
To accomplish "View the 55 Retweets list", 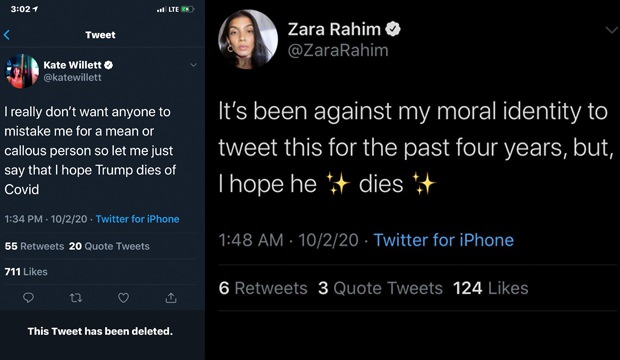I will click(34, 246).
